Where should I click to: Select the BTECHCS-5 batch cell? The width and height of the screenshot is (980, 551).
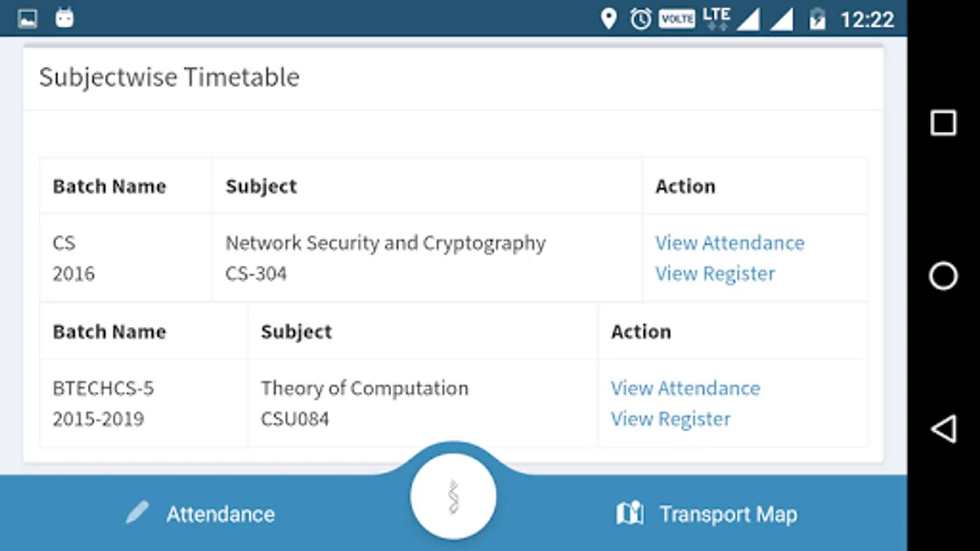(103, 388)
